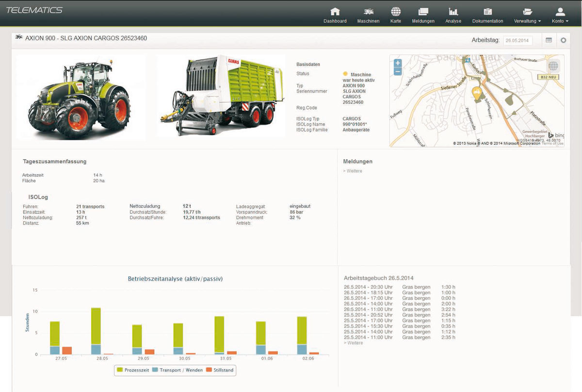Image resolution: width=582 pixels, height=392 pixels.
Task: Click the Arbeitstag date field 26.05.2014
Action: (x=517, y=41)
